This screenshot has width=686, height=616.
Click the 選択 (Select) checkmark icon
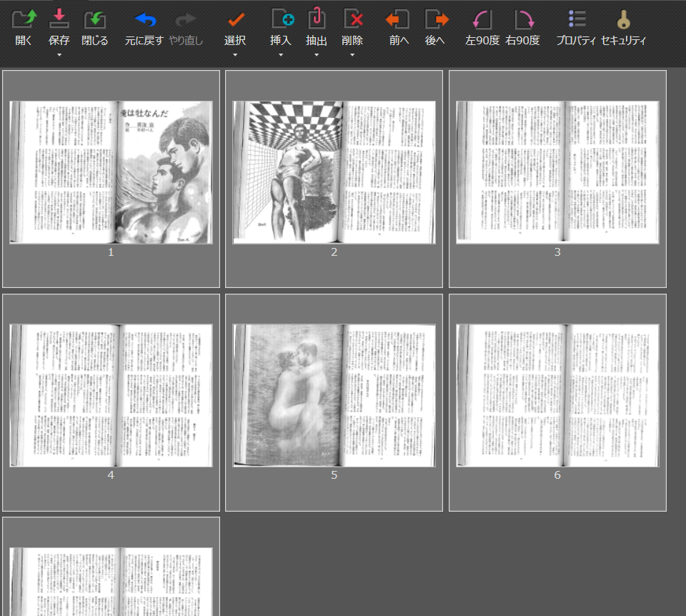click(x=235, y=20)
